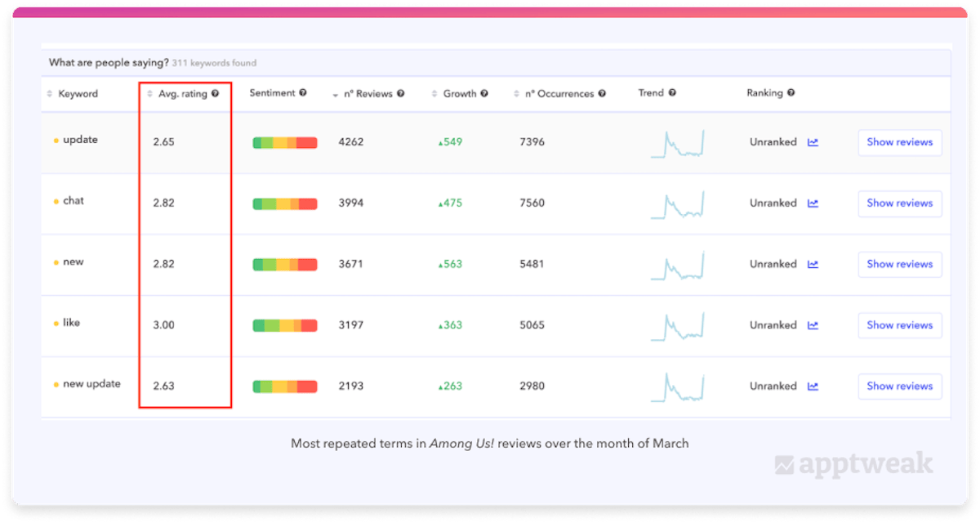Open ranking chart icon for like keyword
The image size is (980, 523).
click(x=813, y=325)
